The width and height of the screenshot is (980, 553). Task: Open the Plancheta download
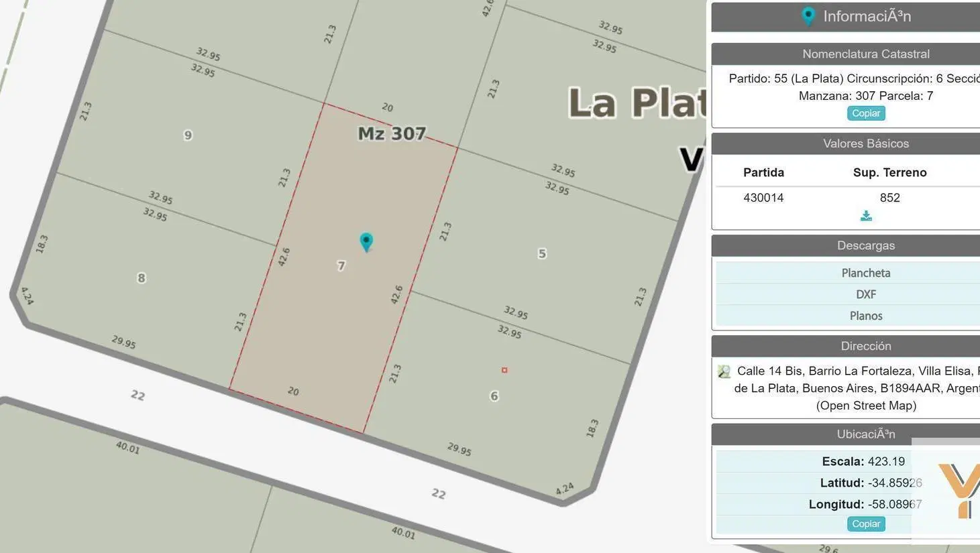[x=866, y=273]
